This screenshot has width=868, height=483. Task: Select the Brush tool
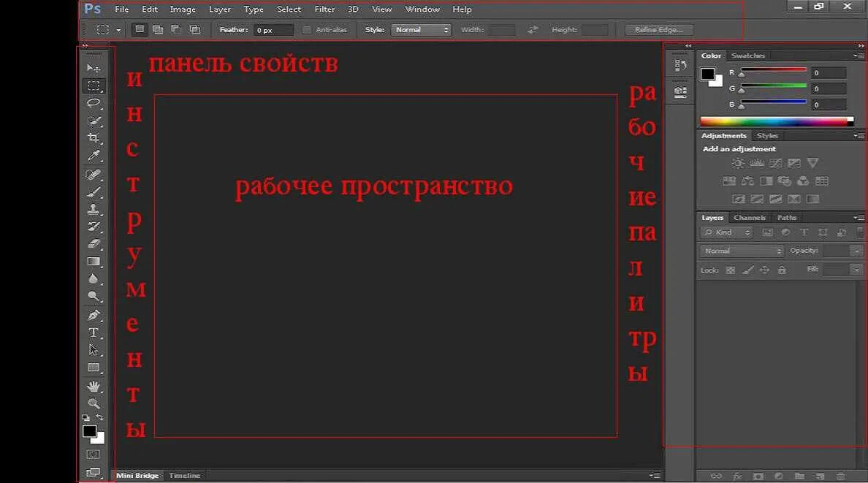pyautogui.click(x=93, y=192)
